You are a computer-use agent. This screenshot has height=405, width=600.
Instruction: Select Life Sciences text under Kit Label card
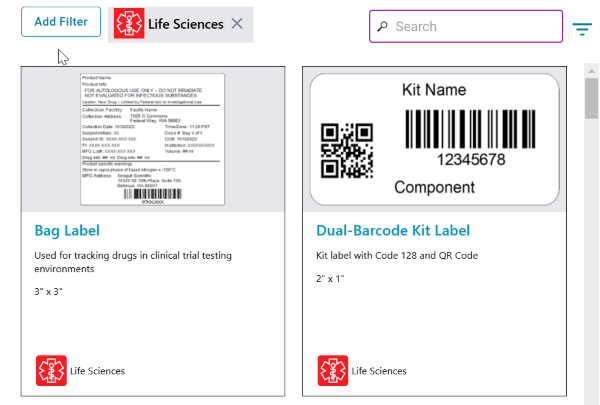tap(379, 371)
